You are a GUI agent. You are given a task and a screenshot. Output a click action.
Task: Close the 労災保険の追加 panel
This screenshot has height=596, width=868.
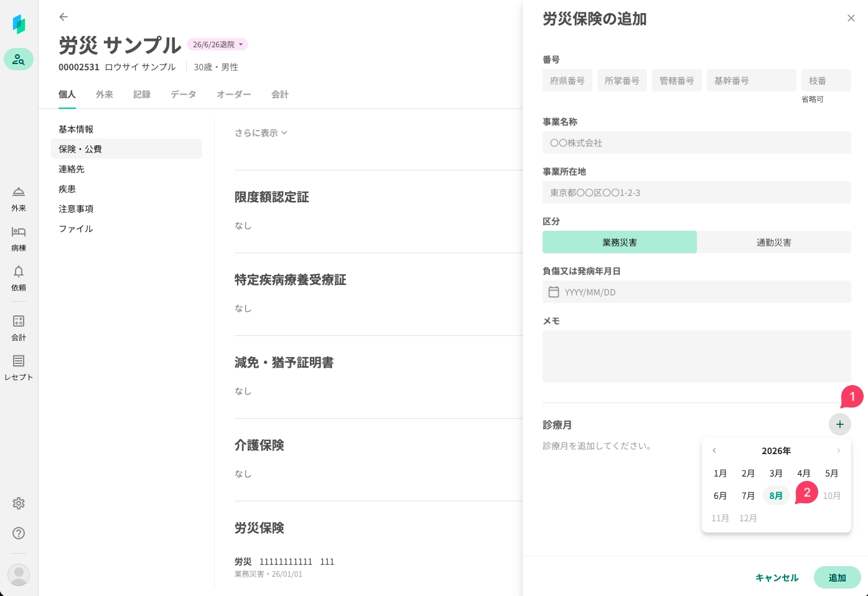(851, 18)
